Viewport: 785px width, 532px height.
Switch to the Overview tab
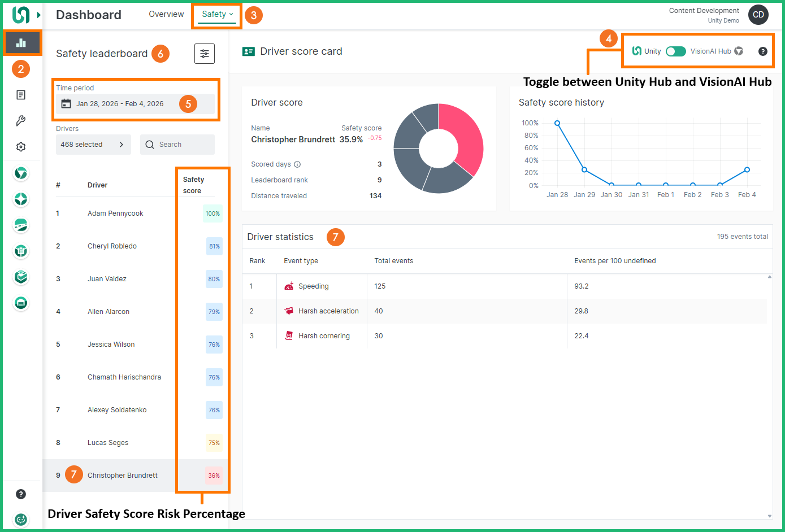point(166,15)
